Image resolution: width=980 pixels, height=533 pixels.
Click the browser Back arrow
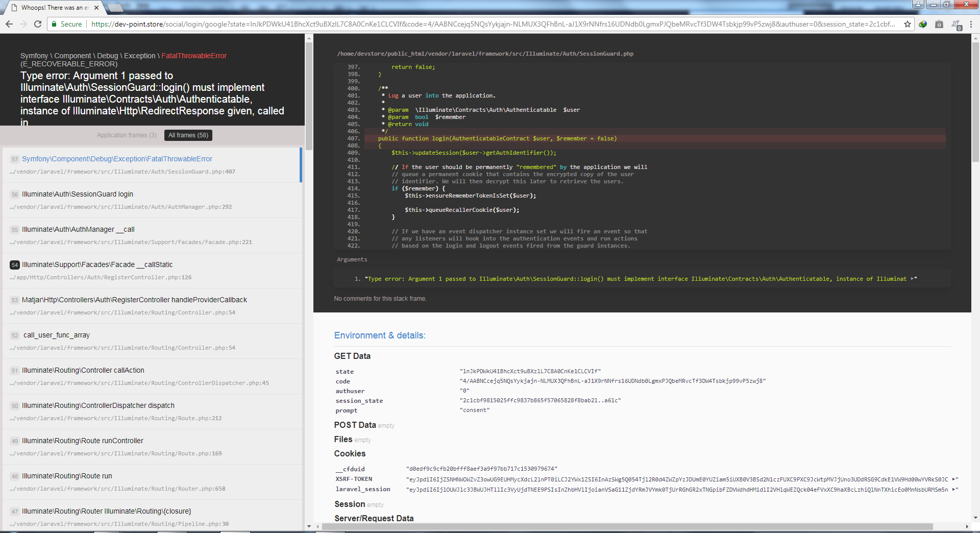click(x=9, y=24)
